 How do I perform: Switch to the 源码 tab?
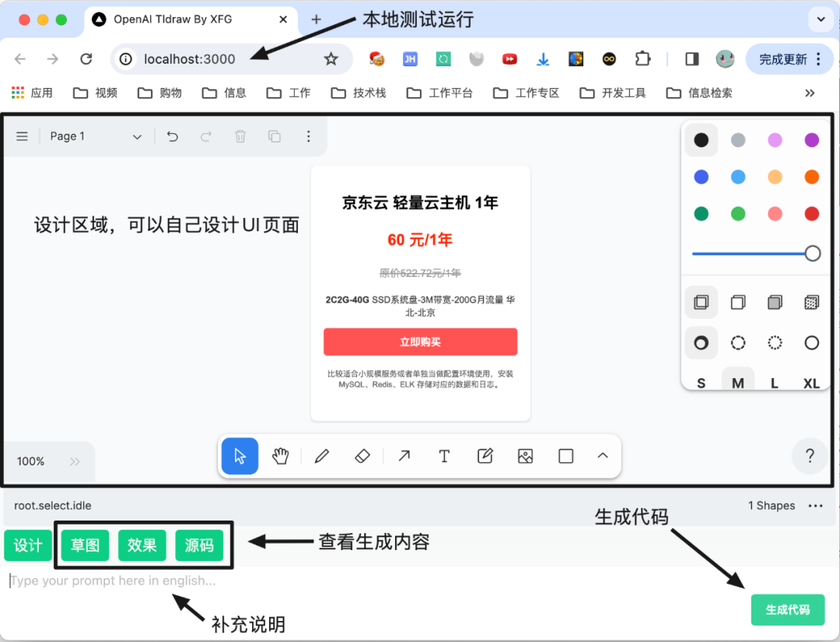199,546
